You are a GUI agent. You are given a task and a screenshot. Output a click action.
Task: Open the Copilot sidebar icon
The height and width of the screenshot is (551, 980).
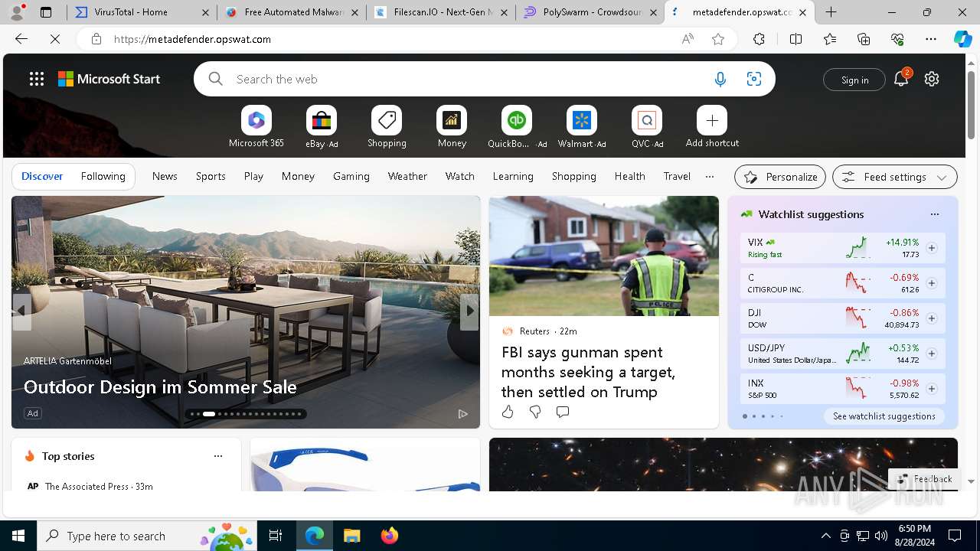coord(962,39)
